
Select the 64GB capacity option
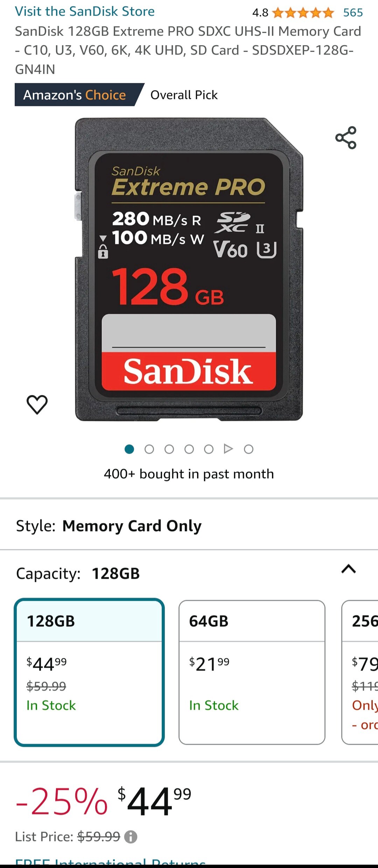(252, 672)
